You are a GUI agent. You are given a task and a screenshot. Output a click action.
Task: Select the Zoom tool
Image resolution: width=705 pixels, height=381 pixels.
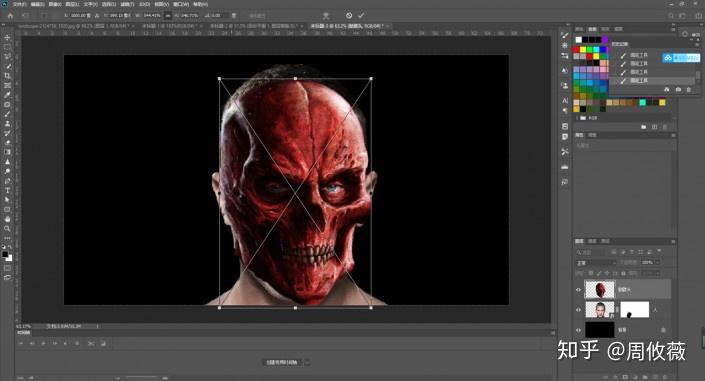click(x=7, y=229)
